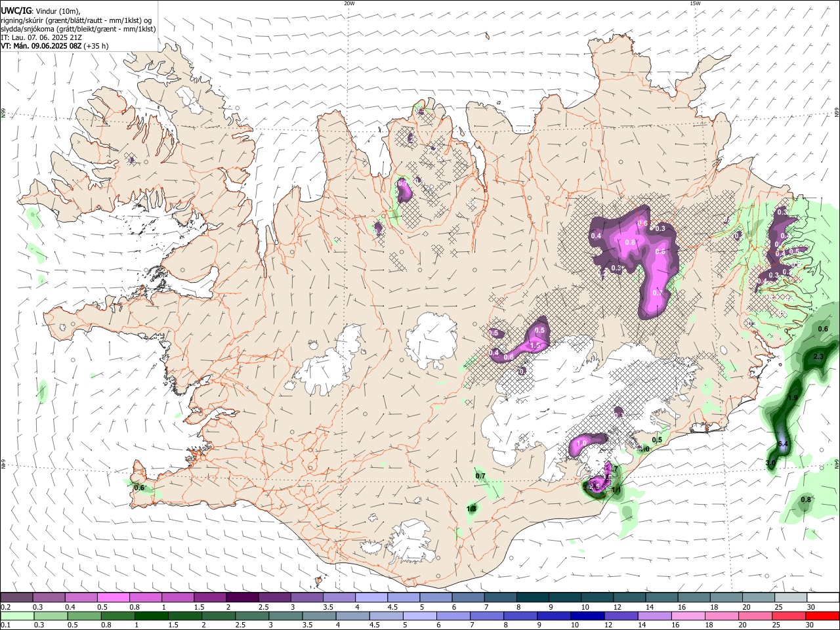The image size is (840, 630).
Task: Select the 'IT: Lau. 07. 06. 2025 21Z' line
Action: (41, 37)
